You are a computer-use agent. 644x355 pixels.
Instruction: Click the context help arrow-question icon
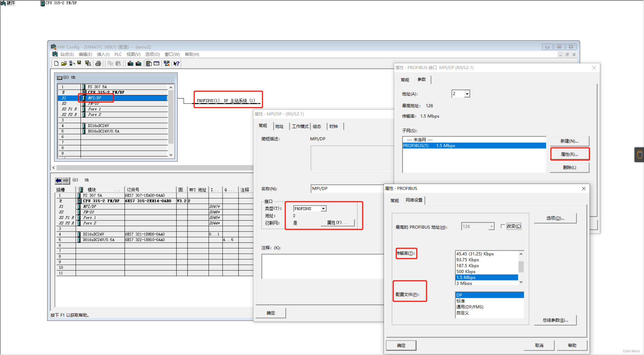(x=177, y=64)
